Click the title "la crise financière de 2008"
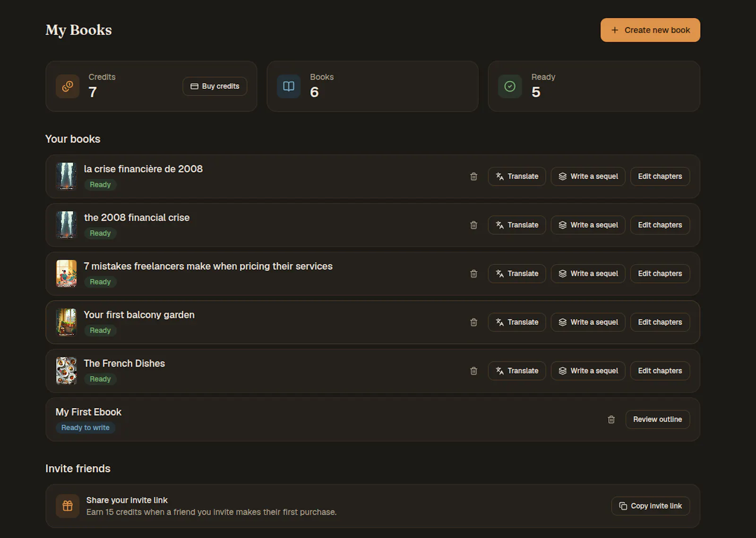The image size is (756, 538). [x=143, y=169]
